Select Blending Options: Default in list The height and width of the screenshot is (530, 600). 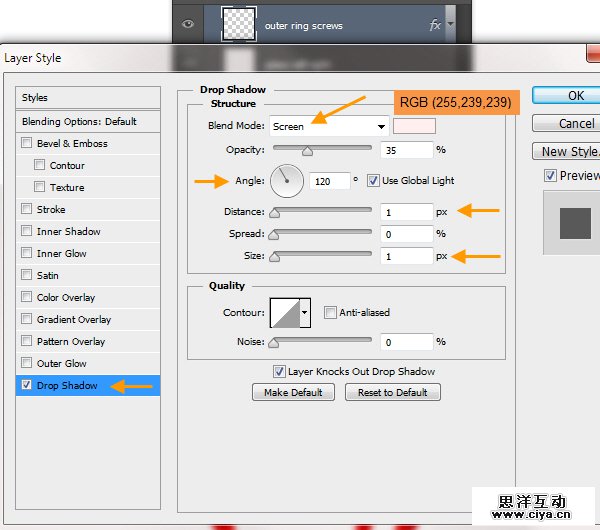80,121
